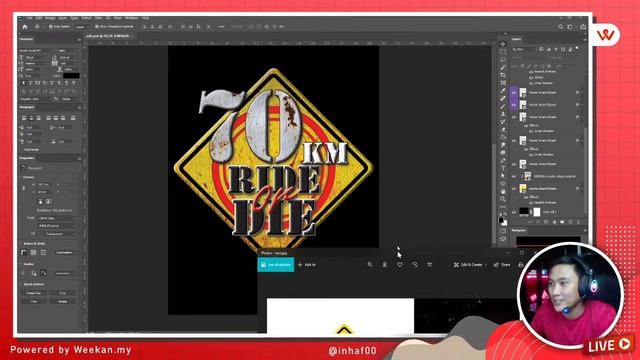Select the Eraser tool
Viewport: 640px width, 360px height.
(x=503, y=129)
